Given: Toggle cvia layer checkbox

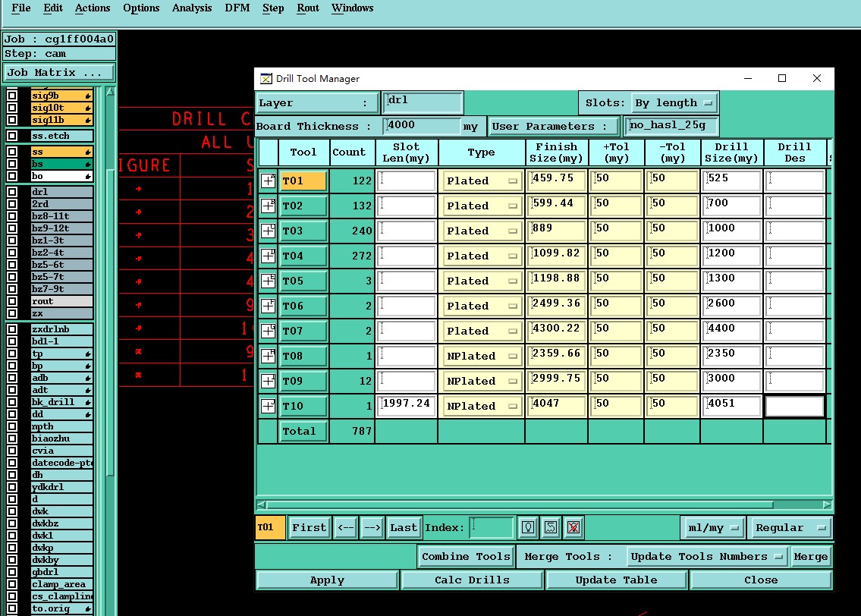Looking at the screenshot, I should coord(12,450).
